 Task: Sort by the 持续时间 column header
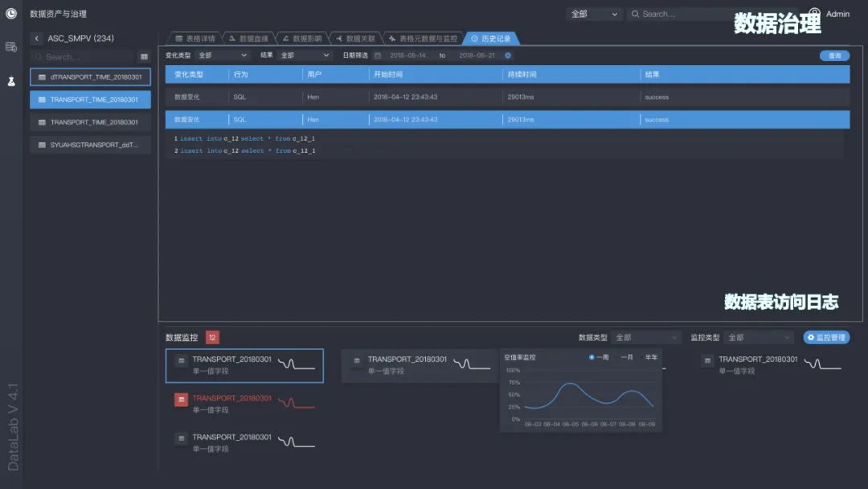522,74
